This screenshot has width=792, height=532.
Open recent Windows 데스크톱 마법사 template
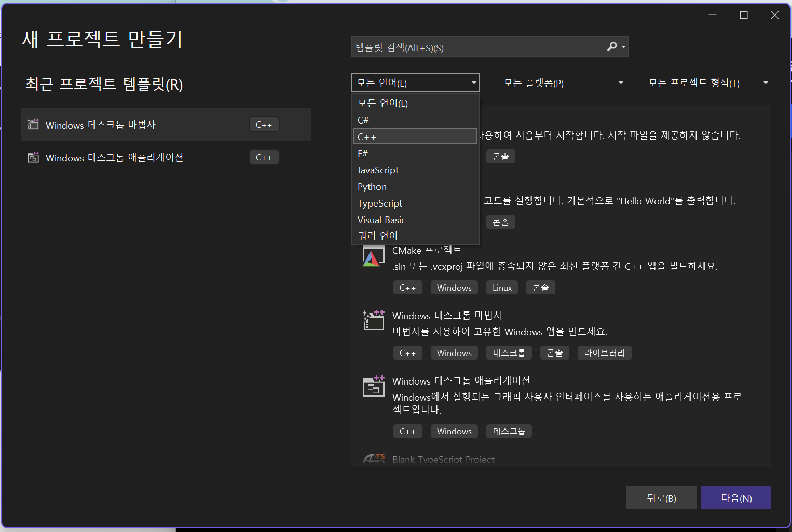(x=166, y=125)
